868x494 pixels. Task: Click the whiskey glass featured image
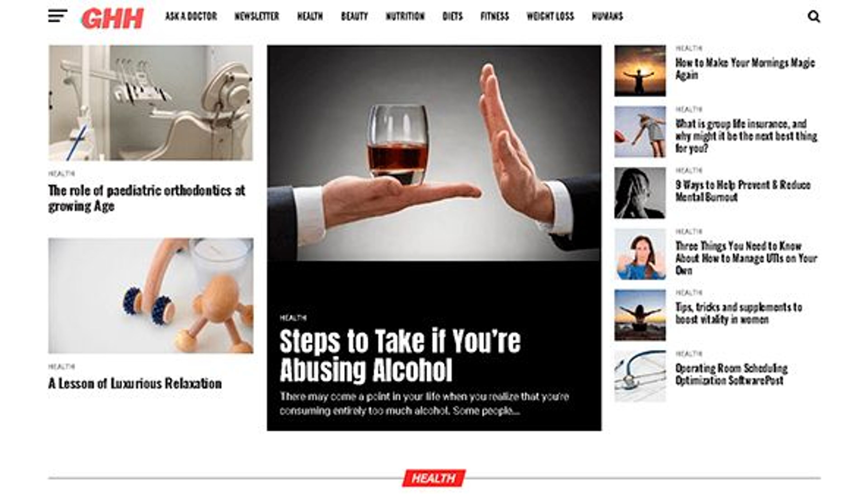[434, 153]
